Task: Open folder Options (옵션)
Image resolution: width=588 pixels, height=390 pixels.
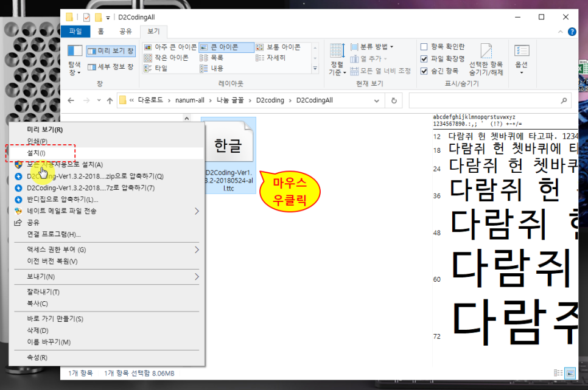Action: 522,59
